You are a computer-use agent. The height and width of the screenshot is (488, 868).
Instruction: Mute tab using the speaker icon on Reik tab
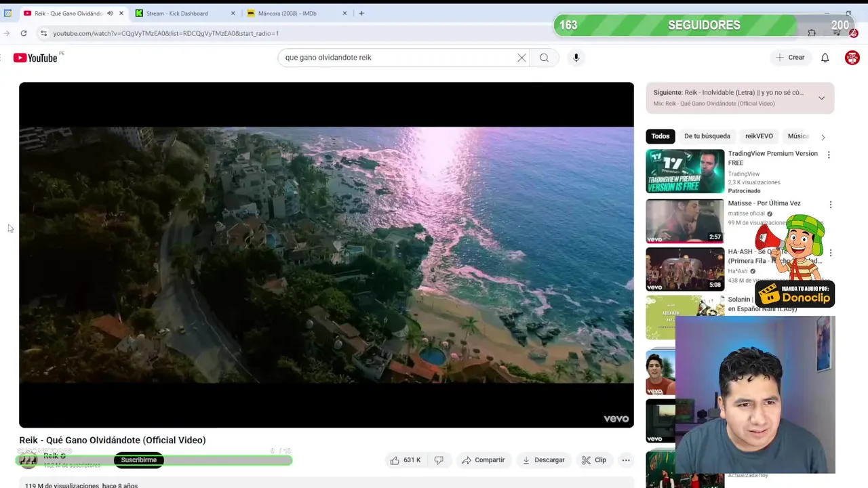click(110, 14)
